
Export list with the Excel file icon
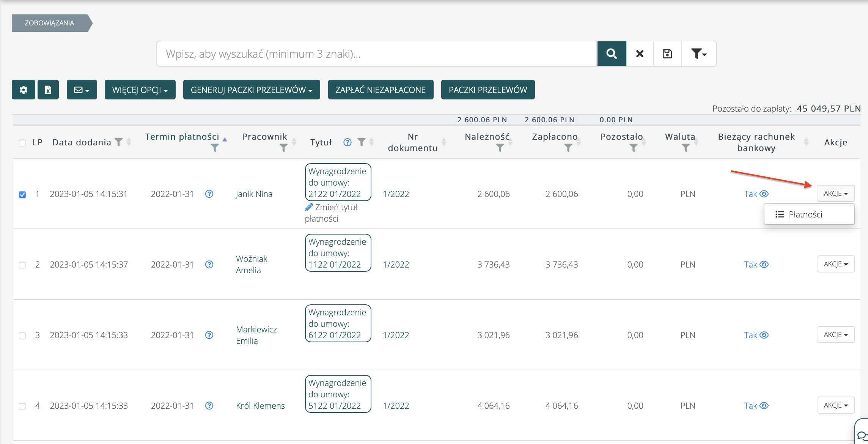48,90
